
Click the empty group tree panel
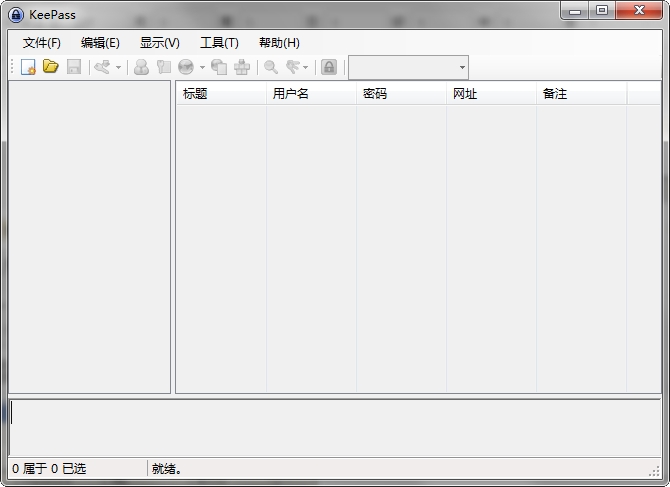click(x=89, y=237)
